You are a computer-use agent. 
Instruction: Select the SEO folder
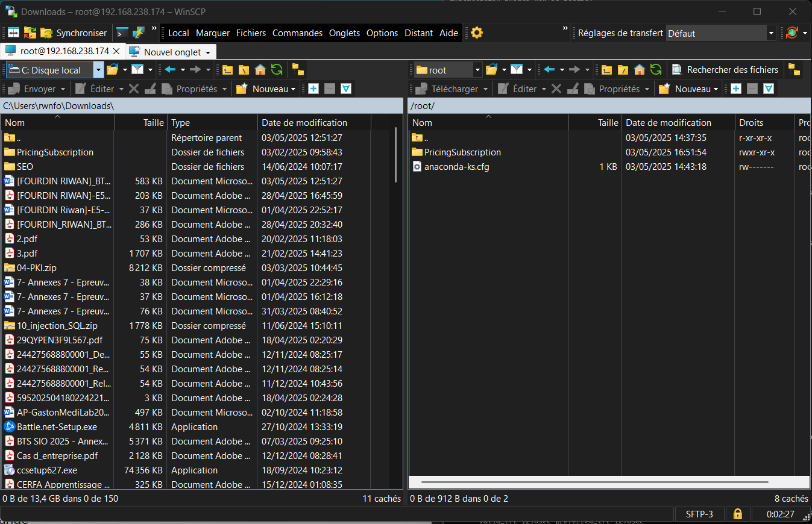[x=25, y=167]
